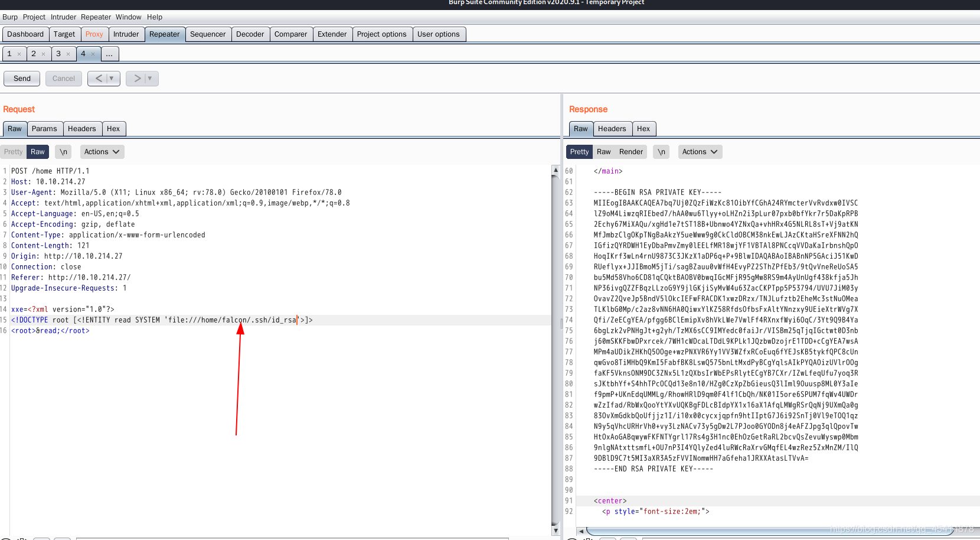The width and height of the screenshot is (980, 540).
Task: Open the Intruder menu in menu bar
Action: (63, 17)
